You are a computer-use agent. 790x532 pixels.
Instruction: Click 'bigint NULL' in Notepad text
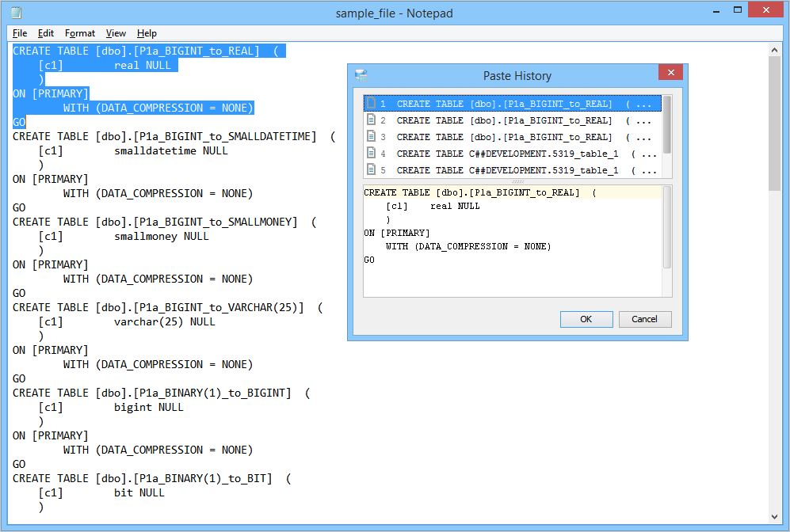(x=149, y=407)
